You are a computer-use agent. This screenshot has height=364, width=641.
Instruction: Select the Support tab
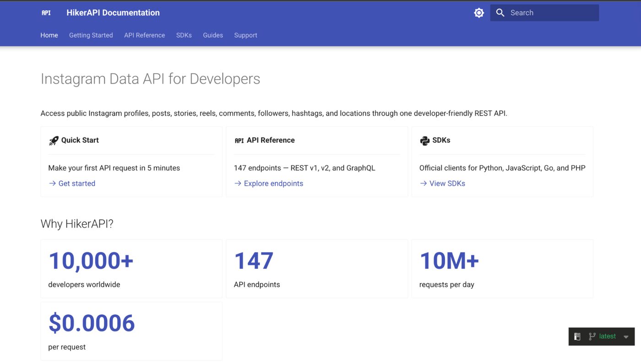coord(245,35)
